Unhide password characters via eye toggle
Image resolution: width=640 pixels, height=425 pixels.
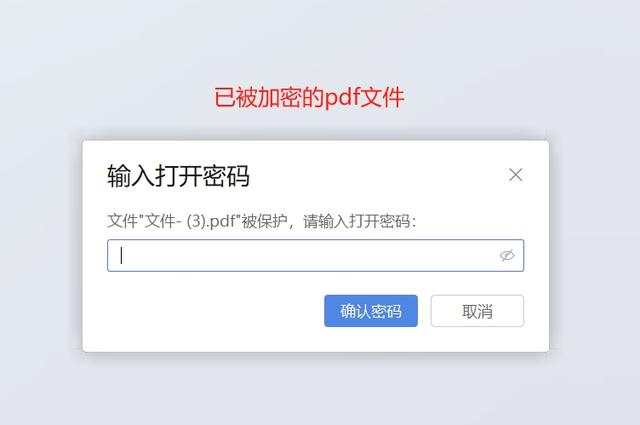pos(507,256)
